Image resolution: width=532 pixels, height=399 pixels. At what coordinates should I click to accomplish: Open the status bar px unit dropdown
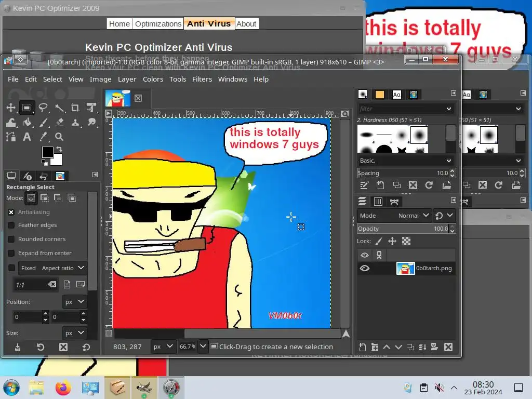click(163, 347)
